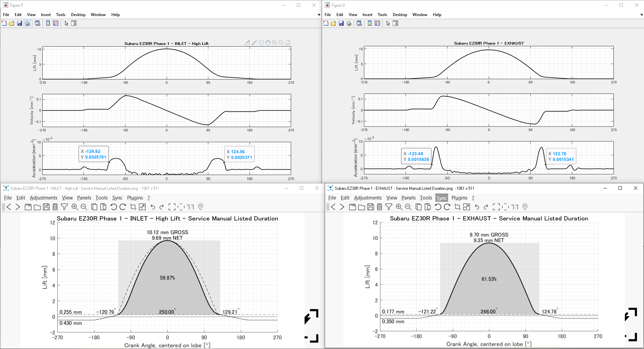Click Paste icon in INLET viewer toolbar
Viewport: 644px width, 349px height.
click(x=103, y=207)
